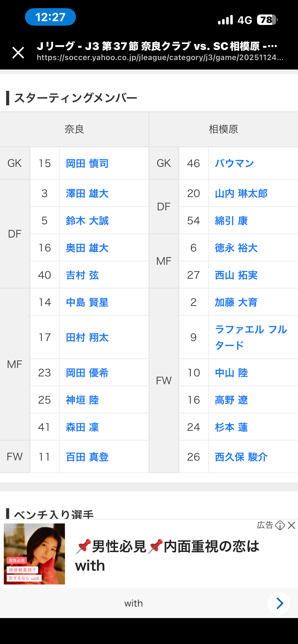Open 徳永 裕大 player page

(x=236, y=248)
